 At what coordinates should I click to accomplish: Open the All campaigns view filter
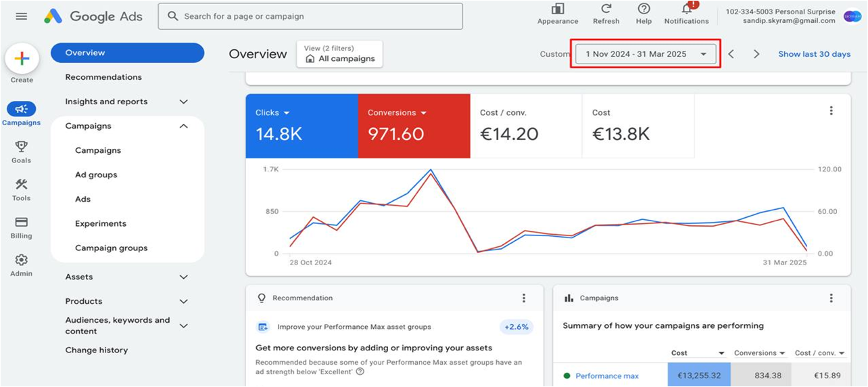[339, 54]
